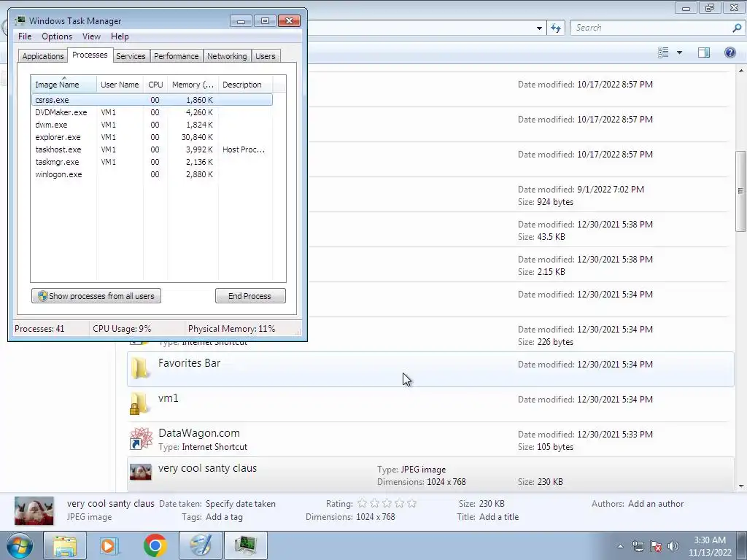Image resolution: width=747 pixels, height=560 pixels.
Task: Click the details pane preview thumbnail
Action: [x=34, y=511]
